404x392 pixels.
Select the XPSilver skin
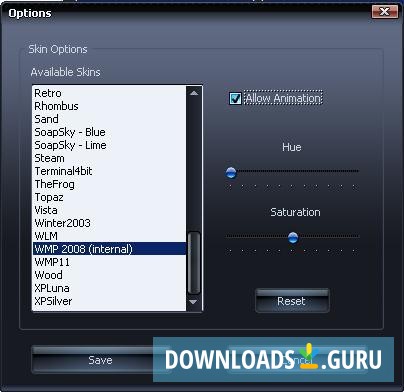(109, 301)
